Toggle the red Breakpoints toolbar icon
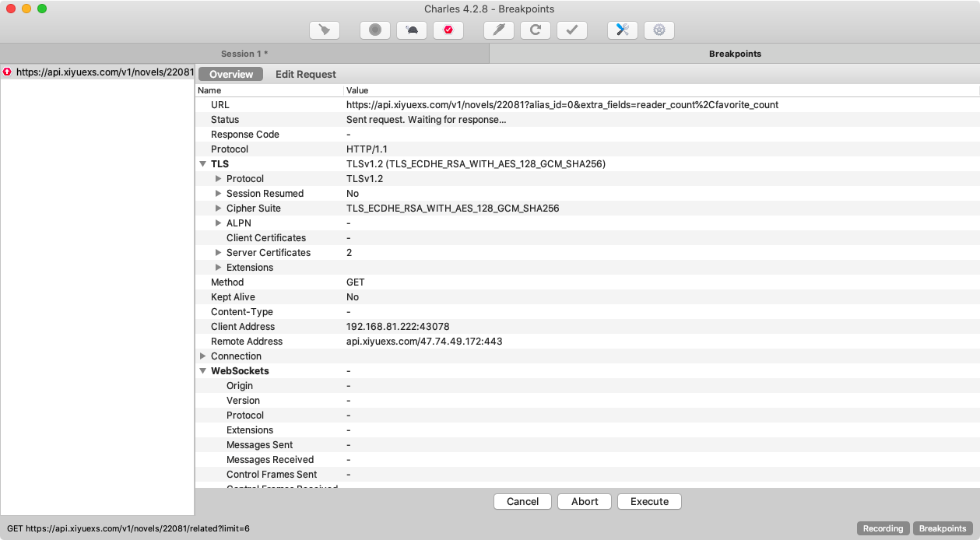 448,30
